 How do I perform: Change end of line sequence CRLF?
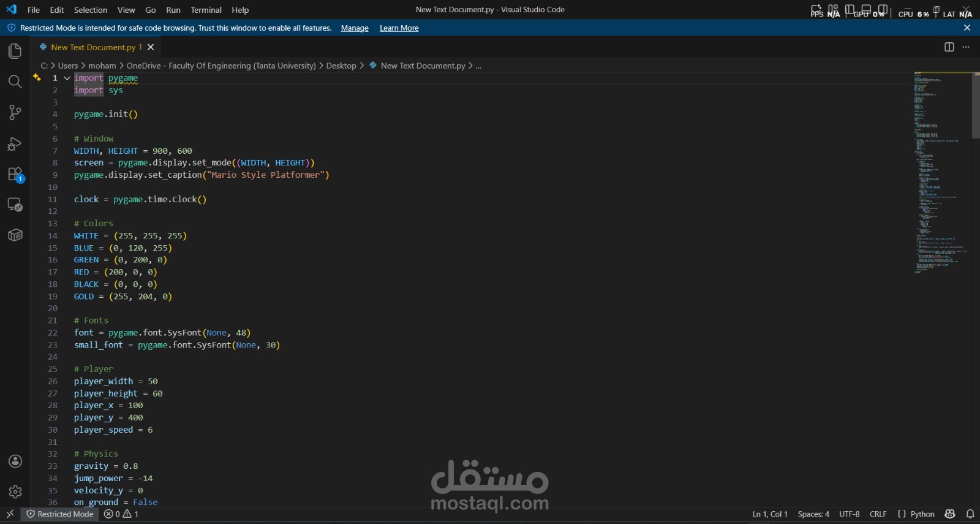(x=878, y=514)
